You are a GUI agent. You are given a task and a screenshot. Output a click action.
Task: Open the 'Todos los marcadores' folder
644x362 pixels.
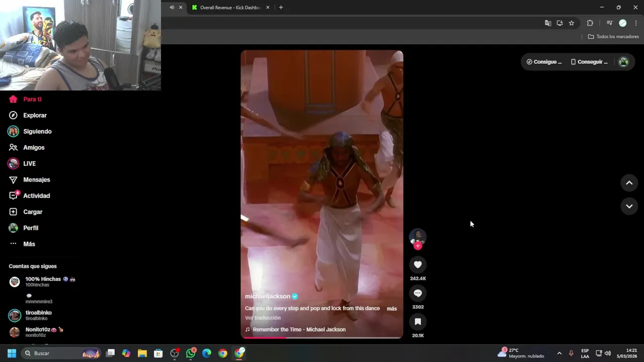613,37
